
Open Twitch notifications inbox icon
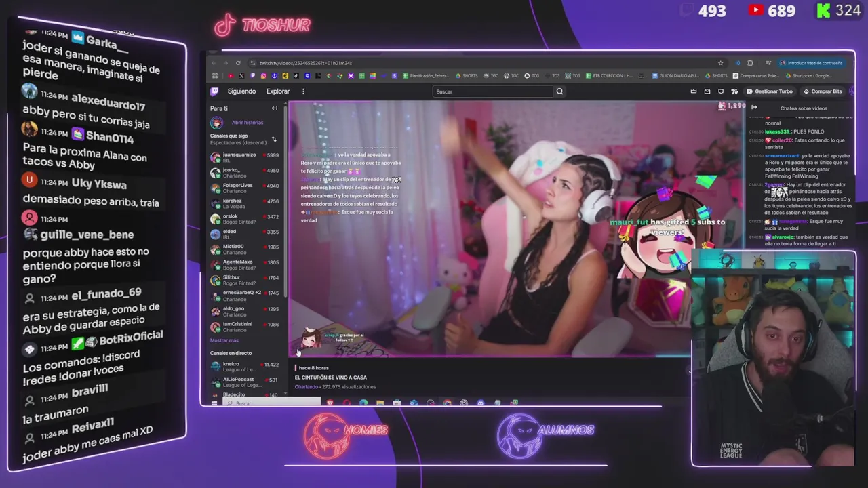click(x=707, y=91)
